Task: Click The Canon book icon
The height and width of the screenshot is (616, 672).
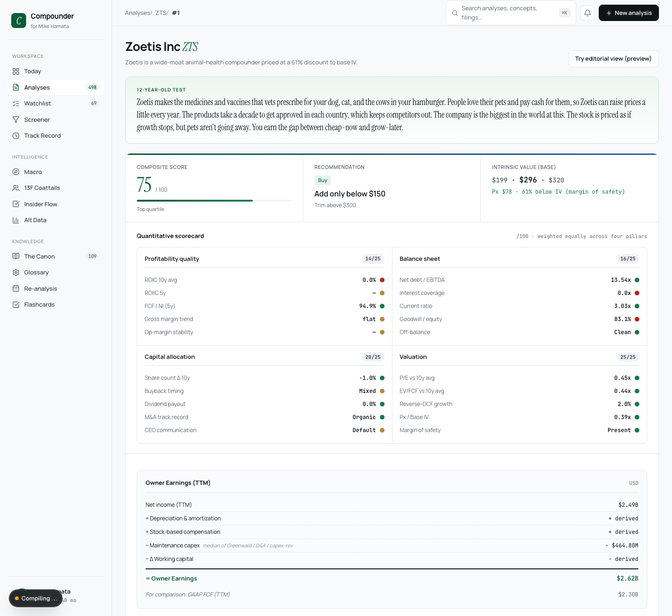Action: [x=16, y=256]
